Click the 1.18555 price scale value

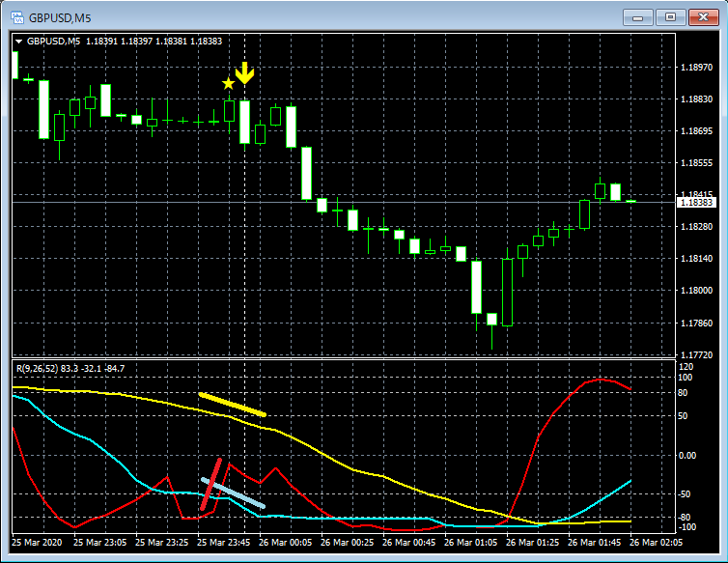pyautogui.click(x=696, y=163)
